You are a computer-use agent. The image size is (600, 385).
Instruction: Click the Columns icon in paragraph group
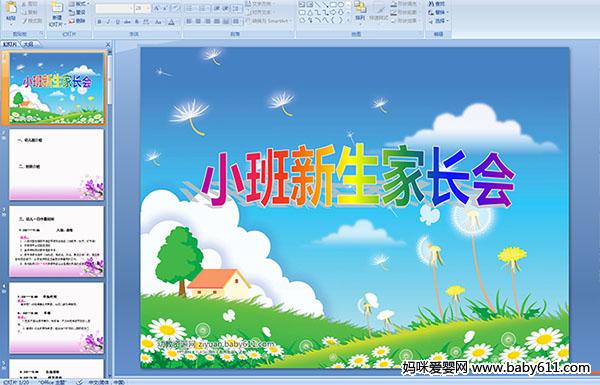(236, 22)
